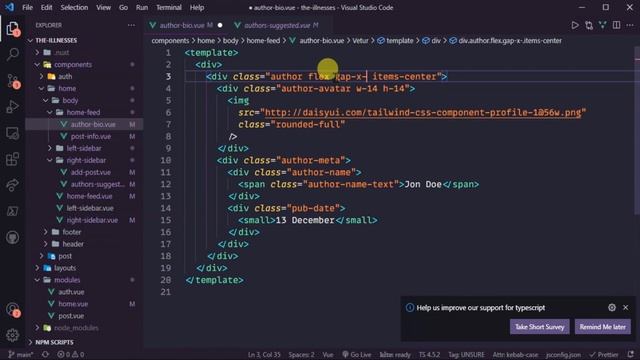This screenshot has height=360, width=640.
Task: Open post-info.vue file in explorer
Action: (91, 136)
